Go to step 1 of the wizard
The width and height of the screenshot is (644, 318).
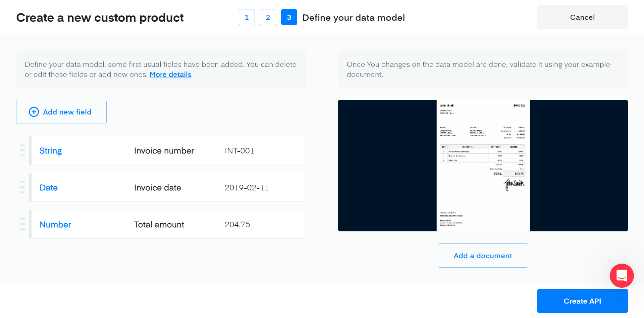[247, 17]
